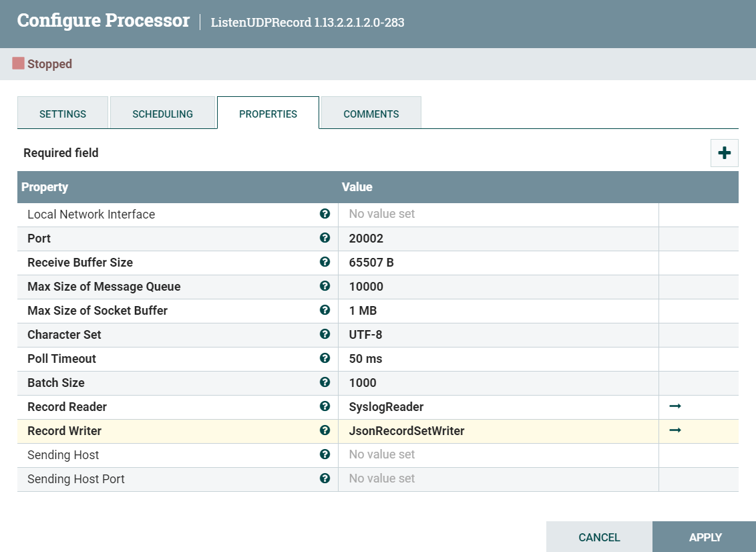Show help for Record Reader property
This screenshot has height=552, width=756.
pos(325,406)
